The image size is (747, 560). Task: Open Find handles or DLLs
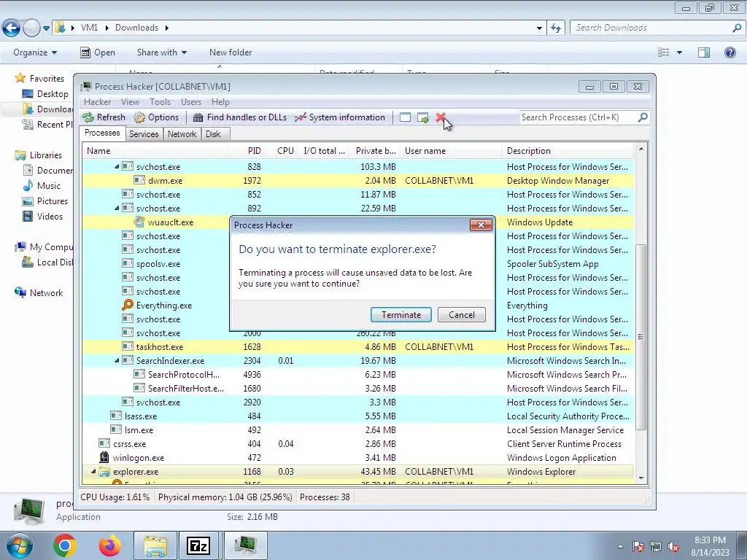[x=240, y=117]
